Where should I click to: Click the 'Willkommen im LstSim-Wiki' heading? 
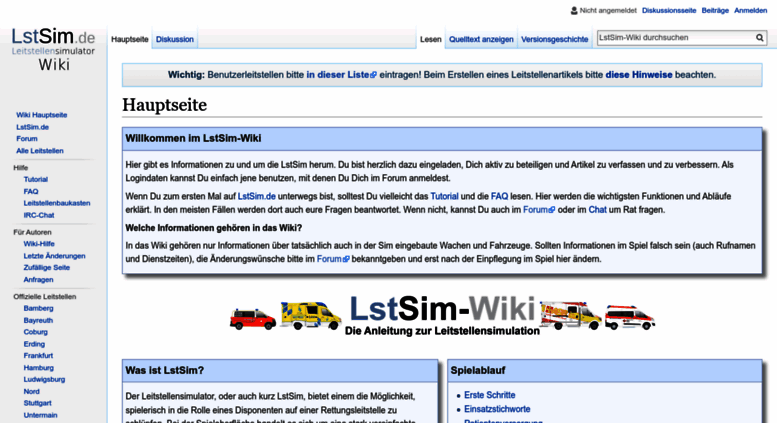[x=193, y=138]
